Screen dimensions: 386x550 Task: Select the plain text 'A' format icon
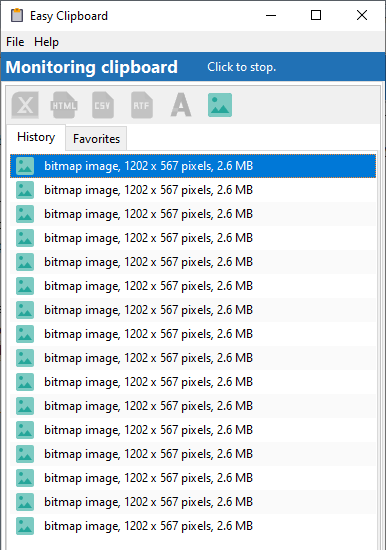pos(181,105)
